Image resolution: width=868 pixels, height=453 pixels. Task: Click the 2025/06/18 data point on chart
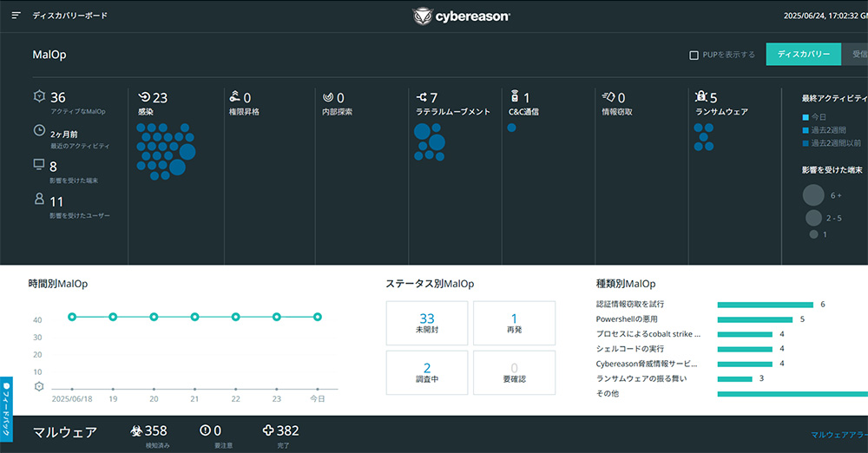pos(72,317)
